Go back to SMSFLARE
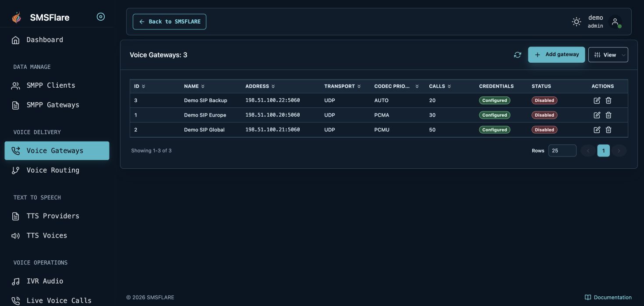Screen dimensions: 644x306 [170, 21]
